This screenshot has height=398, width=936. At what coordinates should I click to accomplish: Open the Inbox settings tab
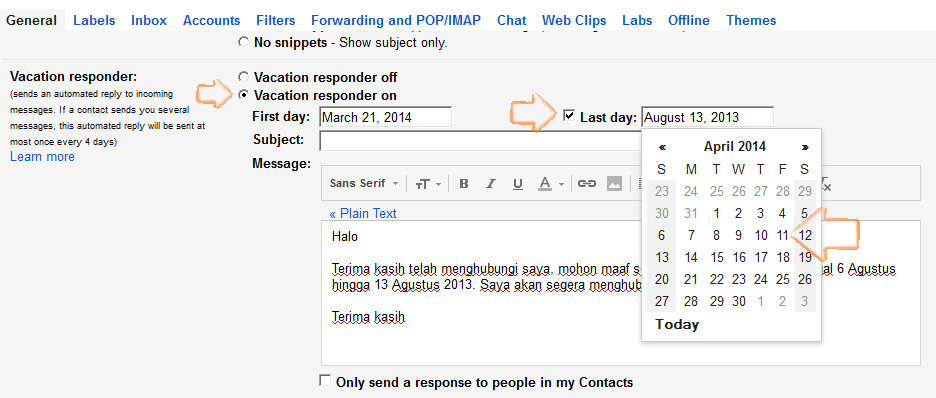[x=149, y=20]
